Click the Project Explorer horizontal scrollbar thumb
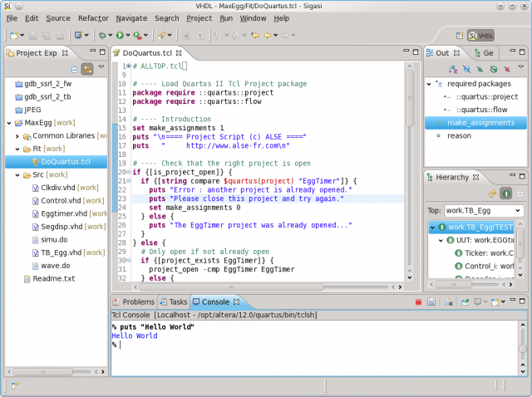532x397 pixels. pyautogui.click(x=43, y=372)
